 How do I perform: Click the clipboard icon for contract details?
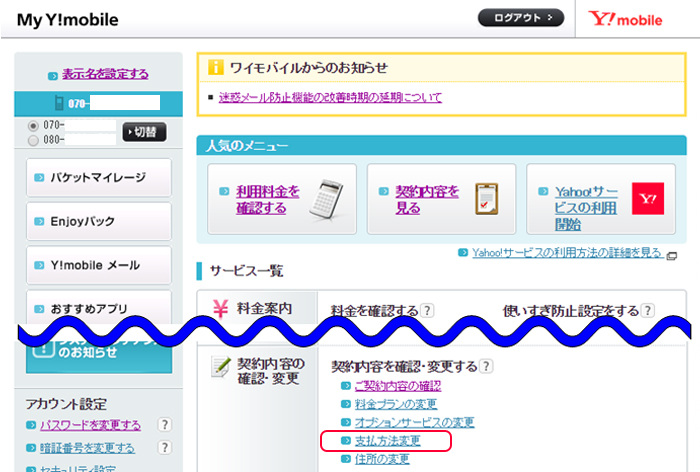tap(485, 201)
